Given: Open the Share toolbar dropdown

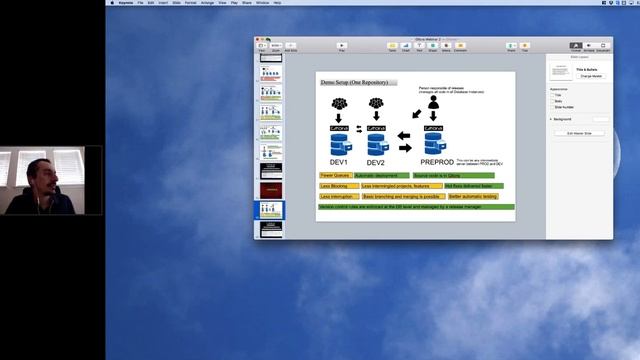Looking at the screenshot, I should 511,46.
